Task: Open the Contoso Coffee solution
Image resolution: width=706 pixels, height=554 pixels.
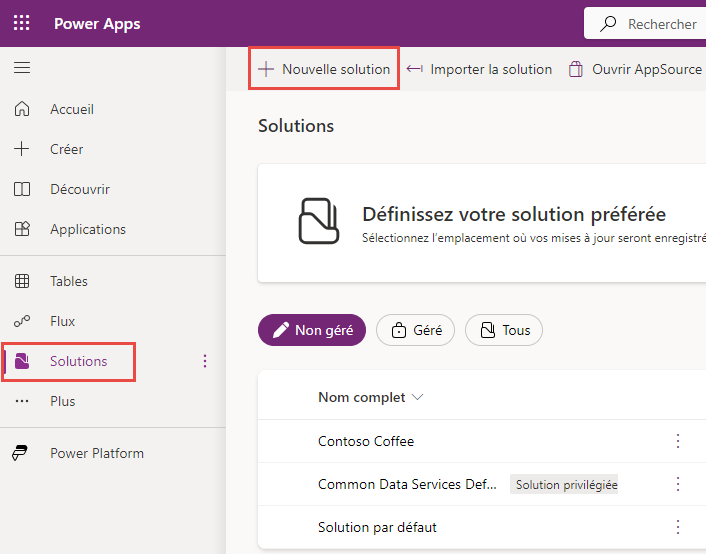Action: tap(366, 441)
